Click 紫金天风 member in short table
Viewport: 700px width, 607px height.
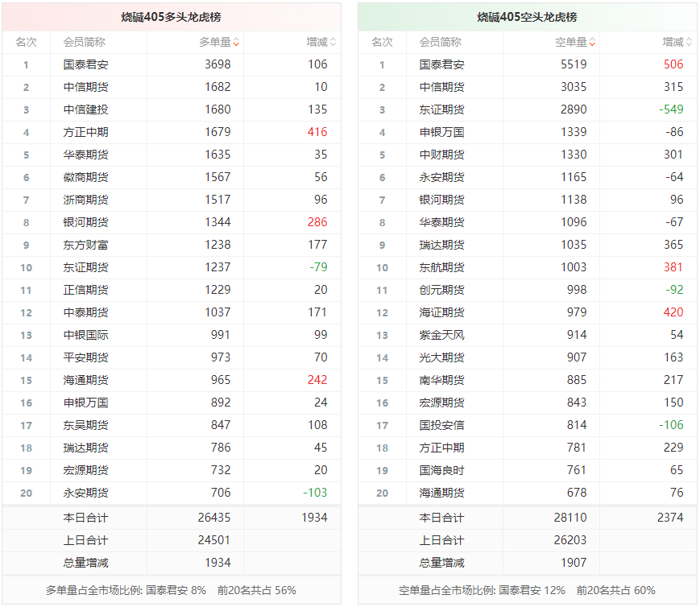tap(441, 335)
